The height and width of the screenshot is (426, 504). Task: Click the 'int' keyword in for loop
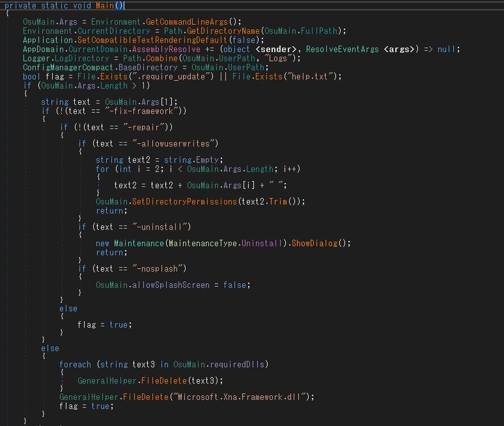point(125,169)
